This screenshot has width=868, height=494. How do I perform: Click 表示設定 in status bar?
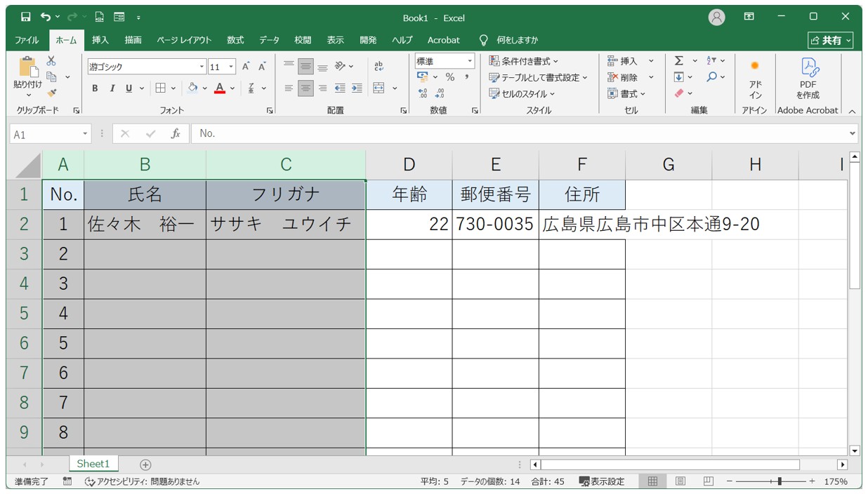click(x=602, y=481)
